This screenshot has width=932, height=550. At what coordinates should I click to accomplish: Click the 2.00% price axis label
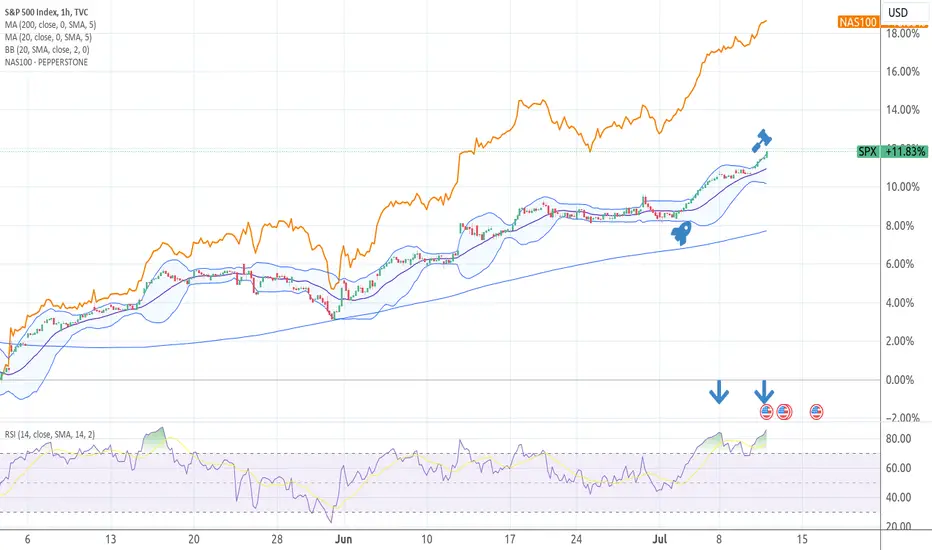902,341
